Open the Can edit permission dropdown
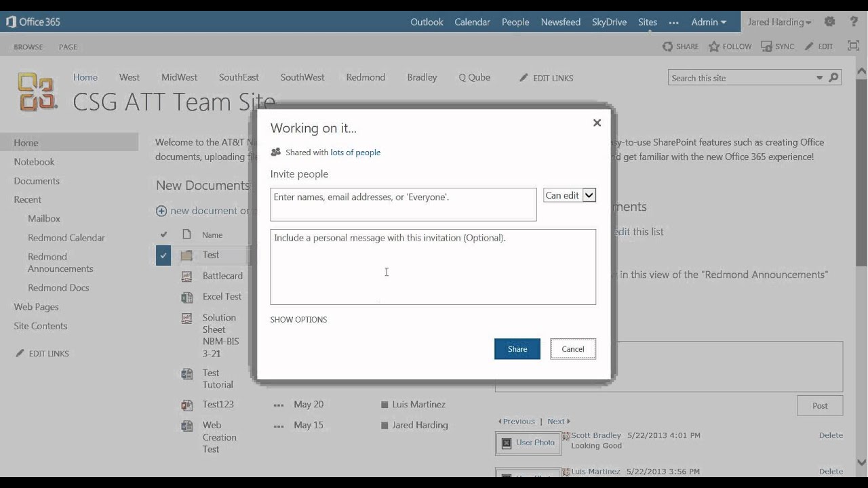The height and width of the screenshot is (488, 868). [570, 195]
